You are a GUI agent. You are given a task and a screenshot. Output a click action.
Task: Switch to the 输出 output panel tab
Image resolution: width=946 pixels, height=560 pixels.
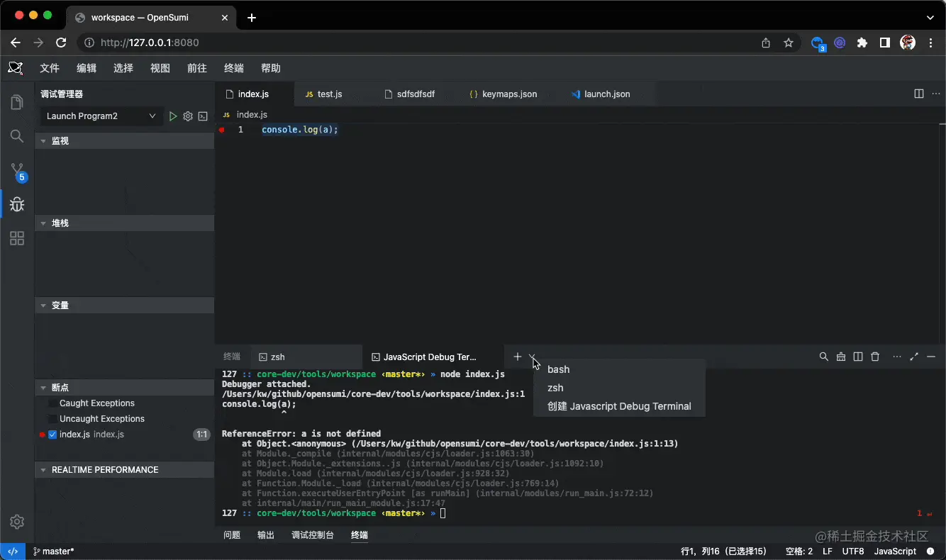pos(266,535)
